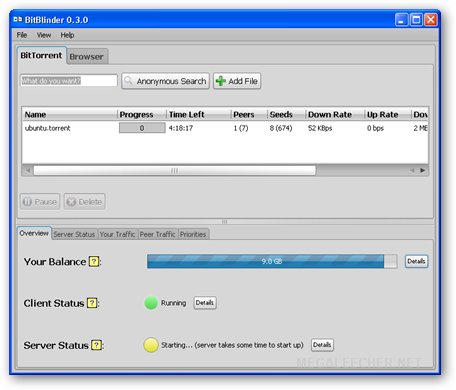
Task: Switch to the Browser tab
Action: pyautogui.click(x=87, y=57)
